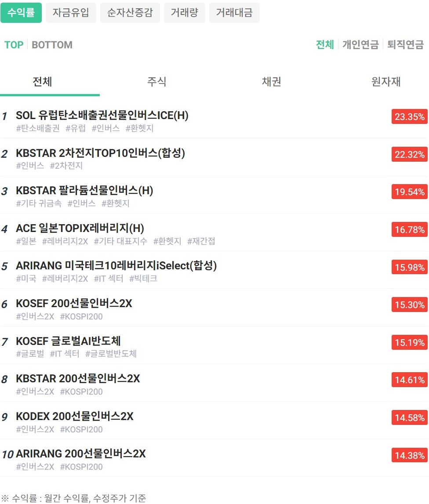Select the 거래대금 ranking button

click(234, 13)
